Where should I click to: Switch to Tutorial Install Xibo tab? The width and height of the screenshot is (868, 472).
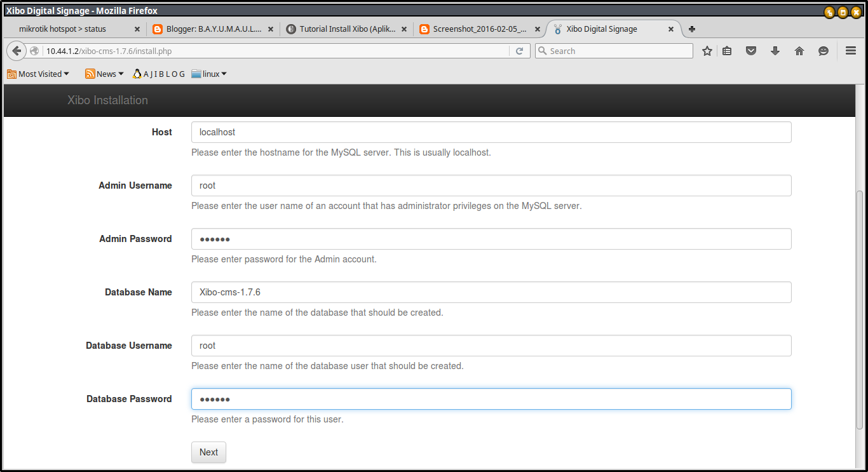pos(347,29)
